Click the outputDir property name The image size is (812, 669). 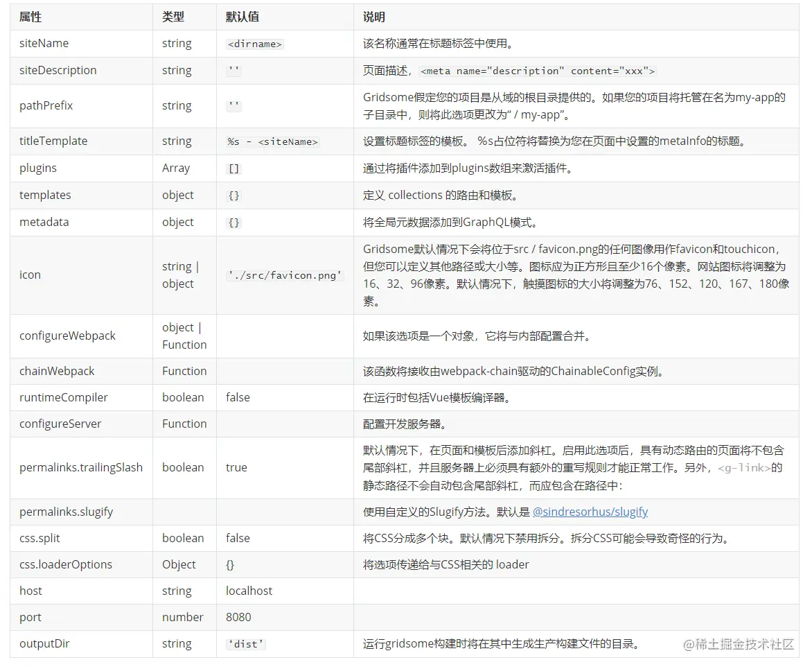[x=44, y=643]
